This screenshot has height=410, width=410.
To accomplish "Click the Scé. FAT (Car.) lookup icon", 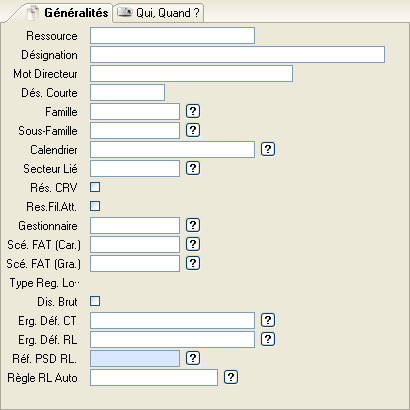I will [x=193, y=244].
